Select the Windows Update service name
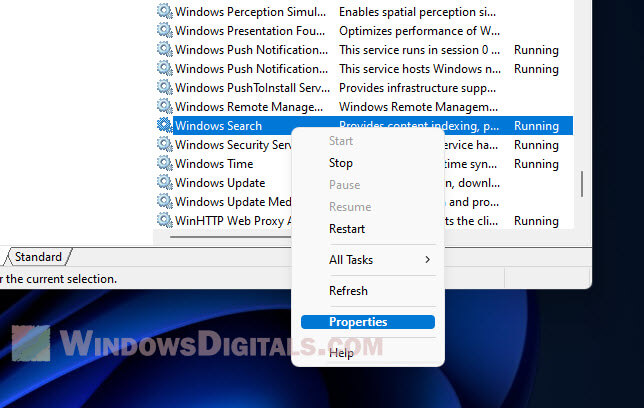The image size is (644, 408). [x=220, y=183]
